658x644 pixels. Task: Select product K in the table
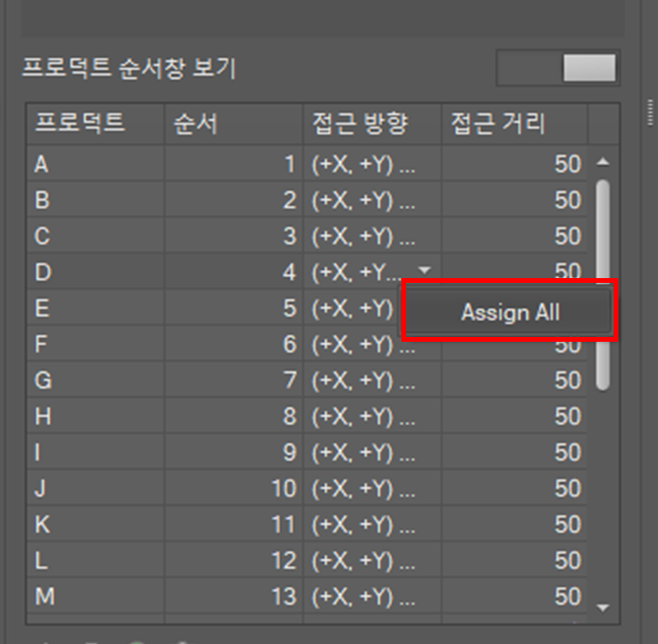(x=95, y=524)
